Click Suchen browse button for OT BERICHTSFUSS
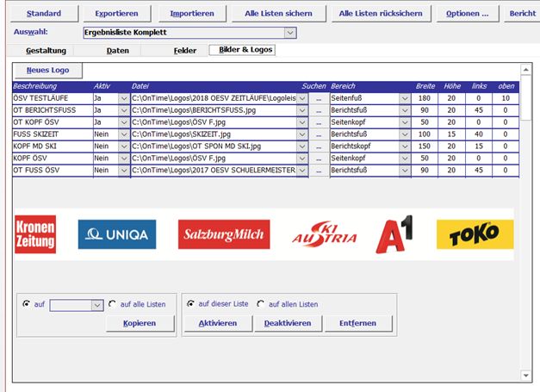The image size is (540, 392). click(x=319, y=110)
